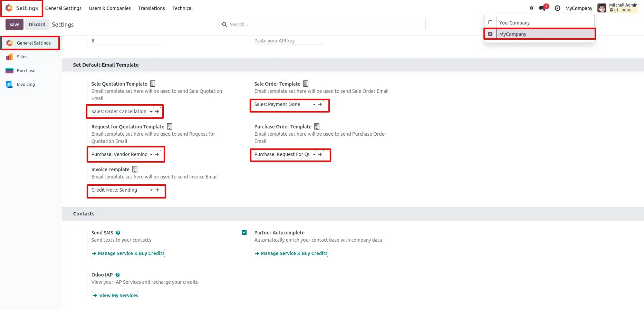
Task: Open Sales: Order Cancellation record via arrow
Action: click(x=157, y=112)
